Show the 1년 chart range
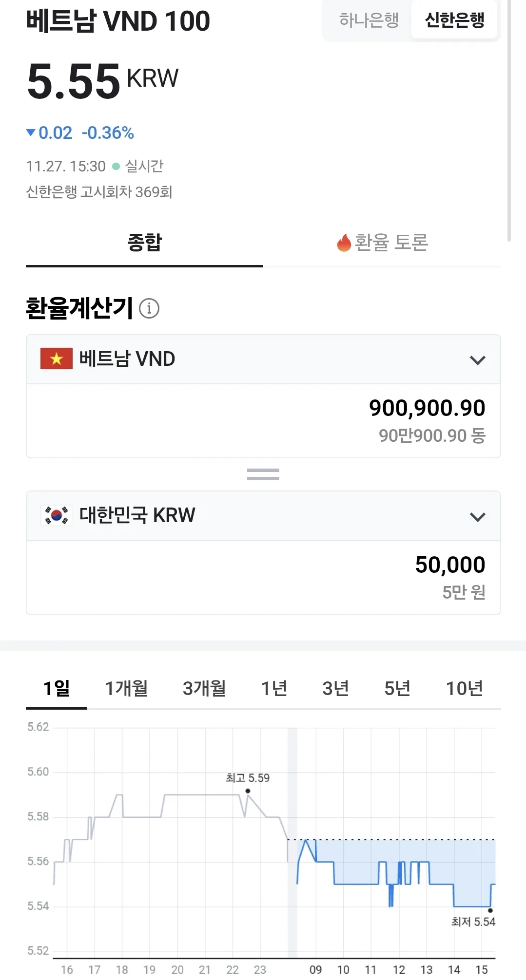The image size is (526, 980). pyautogui.click(x=274, y=688)
